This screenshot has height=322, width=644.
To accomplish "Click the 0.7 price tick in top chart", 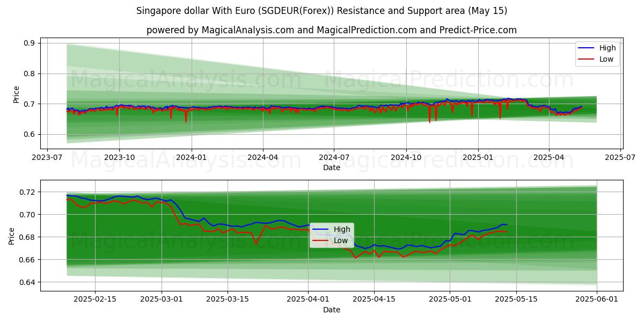I will (29, 104).
